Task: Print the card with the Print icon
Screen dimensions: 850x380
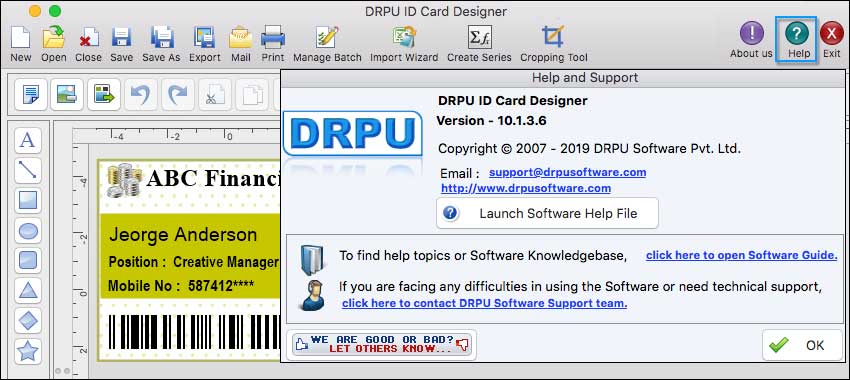Action: (x=273, y=37)
